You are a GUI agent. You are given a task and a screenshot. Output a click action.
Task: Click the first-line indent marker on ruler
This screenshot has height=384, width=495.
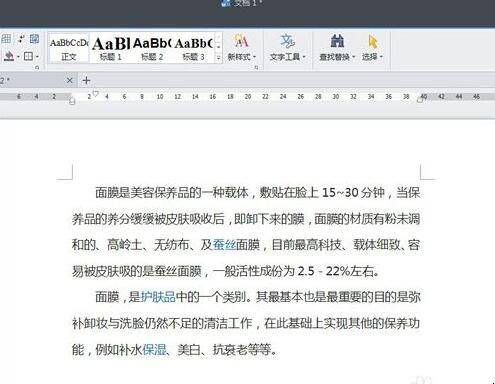pos(96,94)
